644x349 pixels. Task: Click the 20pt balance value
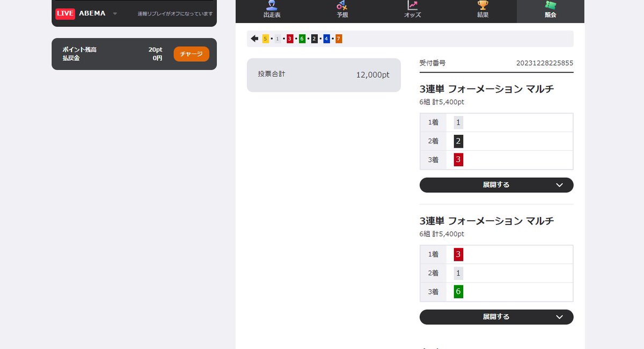point(155,49)
